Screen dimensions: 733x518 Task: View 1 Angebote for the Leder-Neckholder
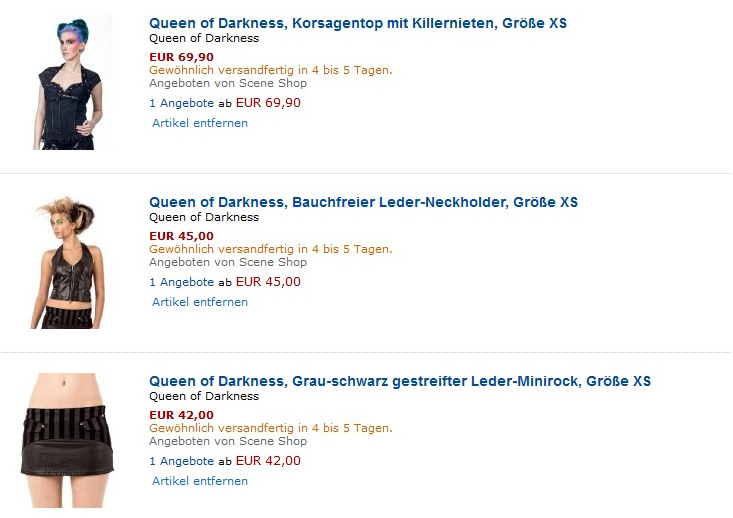pos(181,282)
